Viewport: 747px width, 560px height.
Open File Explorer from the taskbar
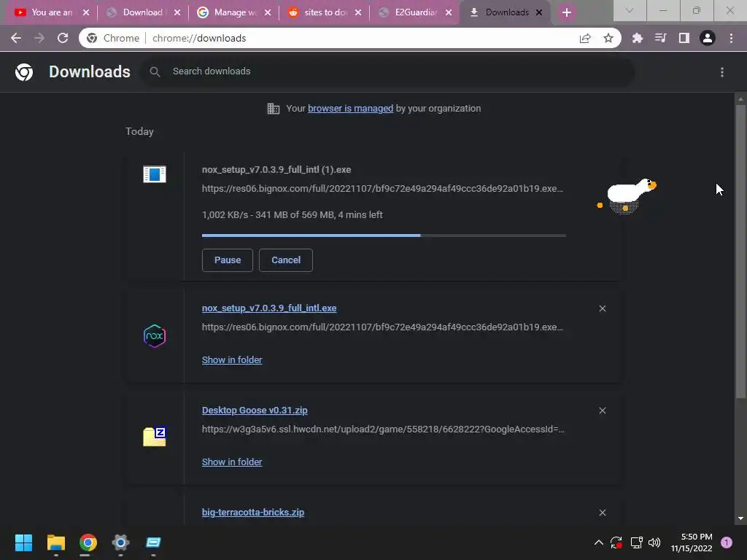(x=55, y=542)
